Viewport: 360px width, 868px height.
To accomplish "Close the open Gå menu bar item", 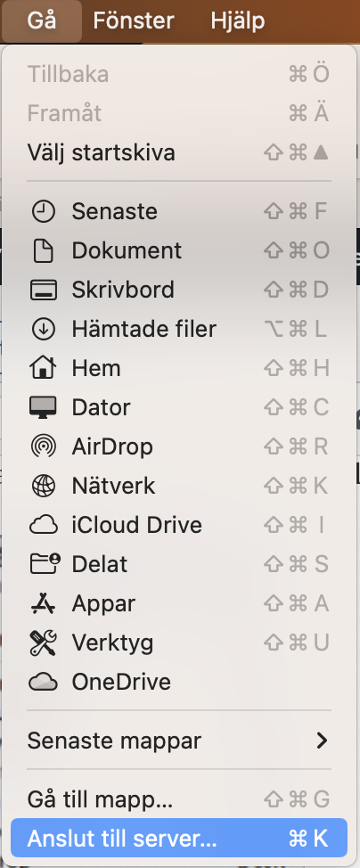I will [42, 21].
